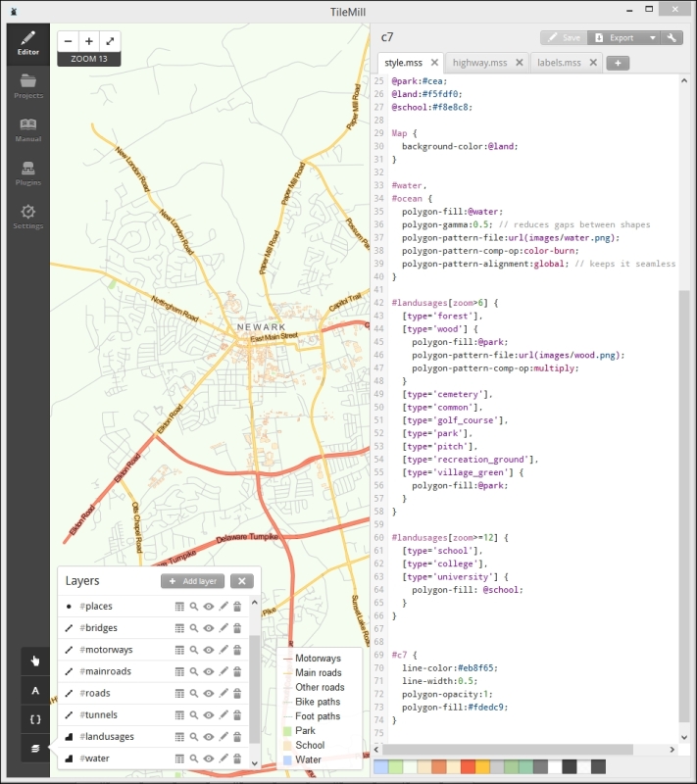Close the Layers panel
The height and width of the screenshot is (784, 697).
(242, 581)
